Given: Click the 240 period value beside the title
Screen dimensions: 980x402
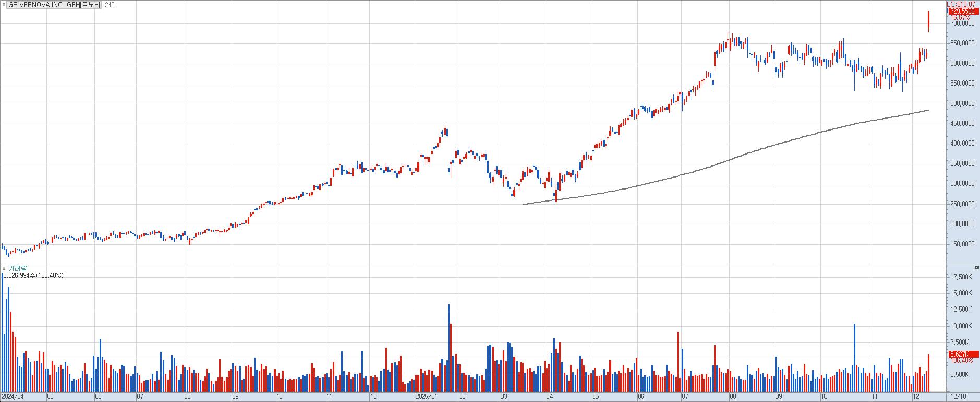Looking at the screenshot, I should [110, 5].
